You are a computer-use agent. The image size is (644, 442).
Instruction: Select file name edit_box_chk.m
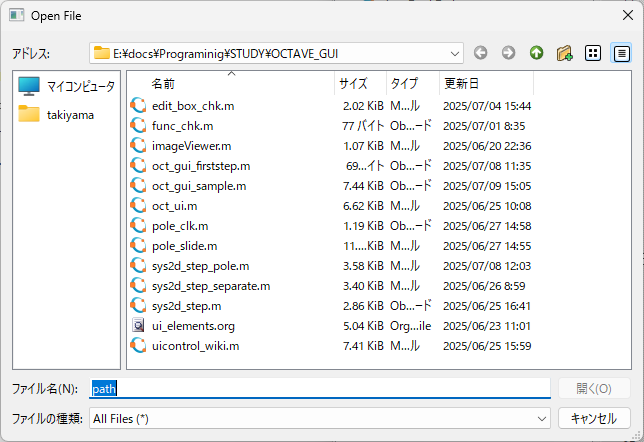pyautogui.click(x=193, y=106)
